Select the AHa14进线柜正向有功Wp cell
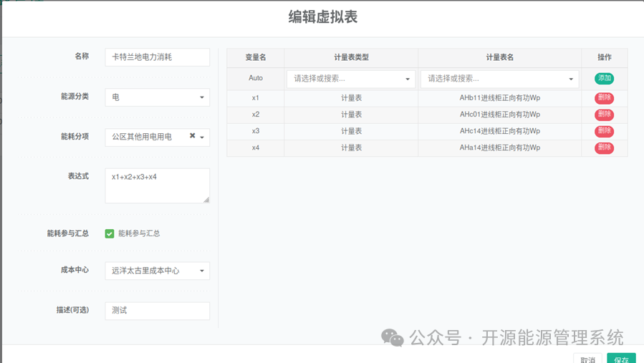The height and width of the screenshot is (363, 644). (x=500, y=147)
